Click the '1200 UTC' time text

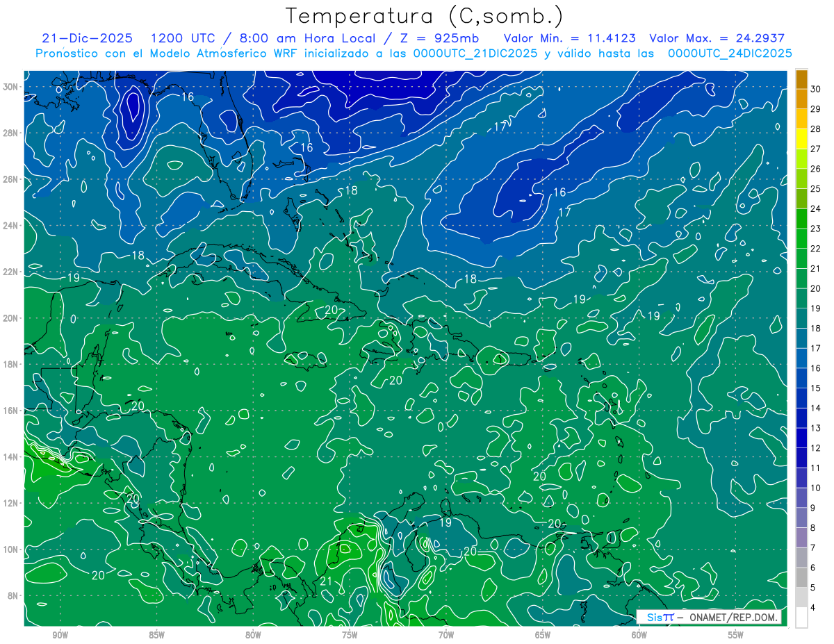coord(183,38)
